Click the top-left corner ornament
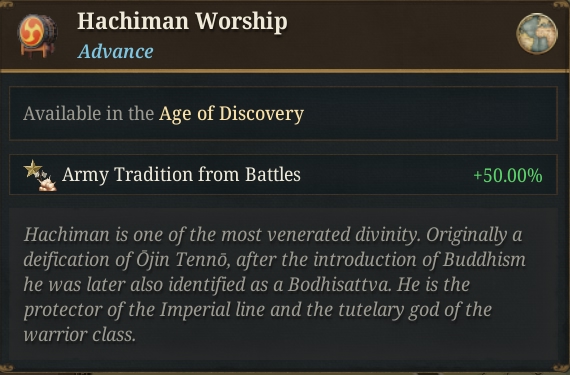This screenshot has width=570, height=375. pyautogui.click(x=7, y=4)
